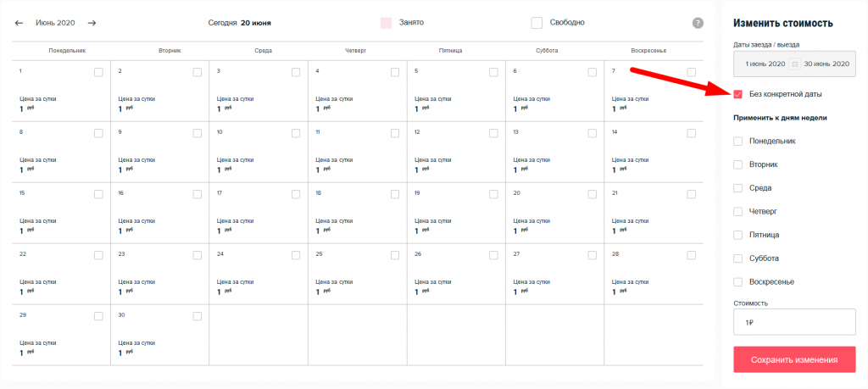
Task: Go to next month with right arrow
Action: [x=92, y=23]
